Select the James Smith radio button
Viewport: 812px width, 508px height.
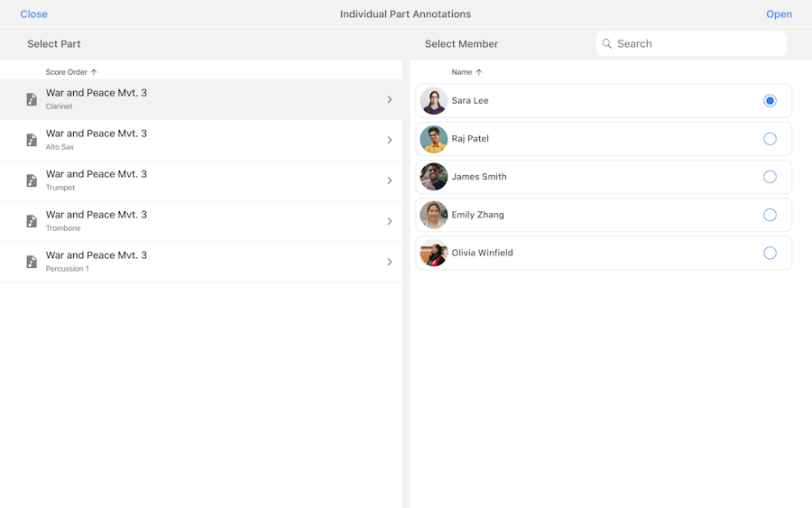click(x=770, y=177)
